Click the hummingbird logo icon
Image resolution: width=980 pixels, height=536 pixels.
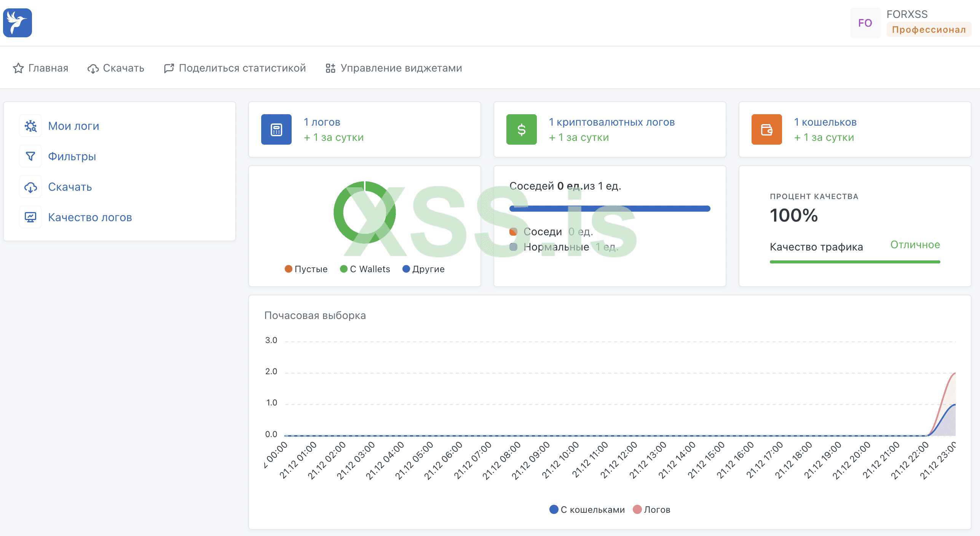click(18, 23)
